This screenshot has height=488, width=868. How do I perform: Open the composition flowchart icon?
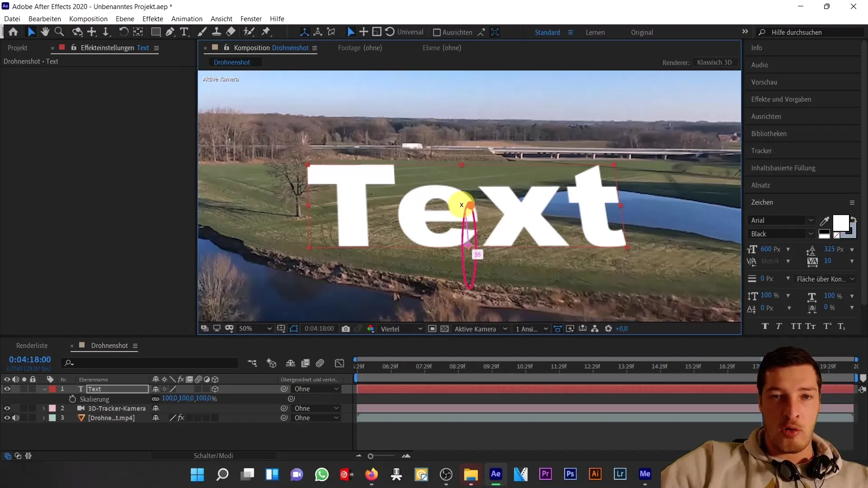point(595,328)
